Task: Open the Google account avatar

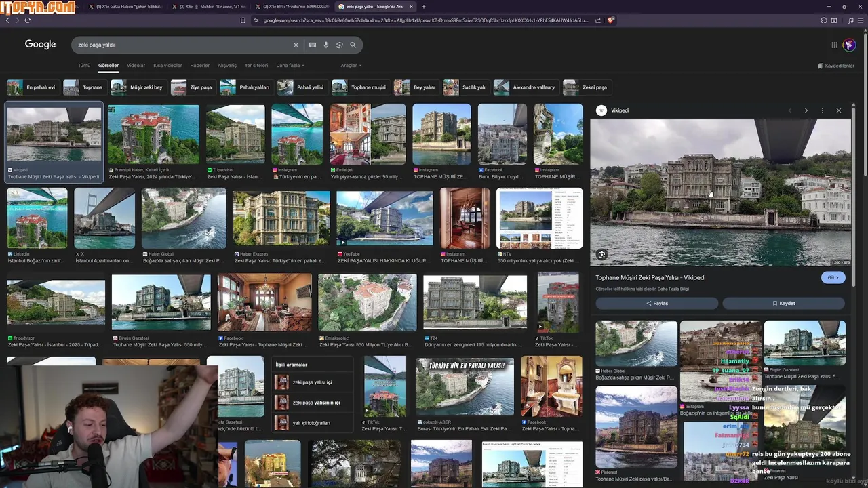Action: tap(849, 45)
